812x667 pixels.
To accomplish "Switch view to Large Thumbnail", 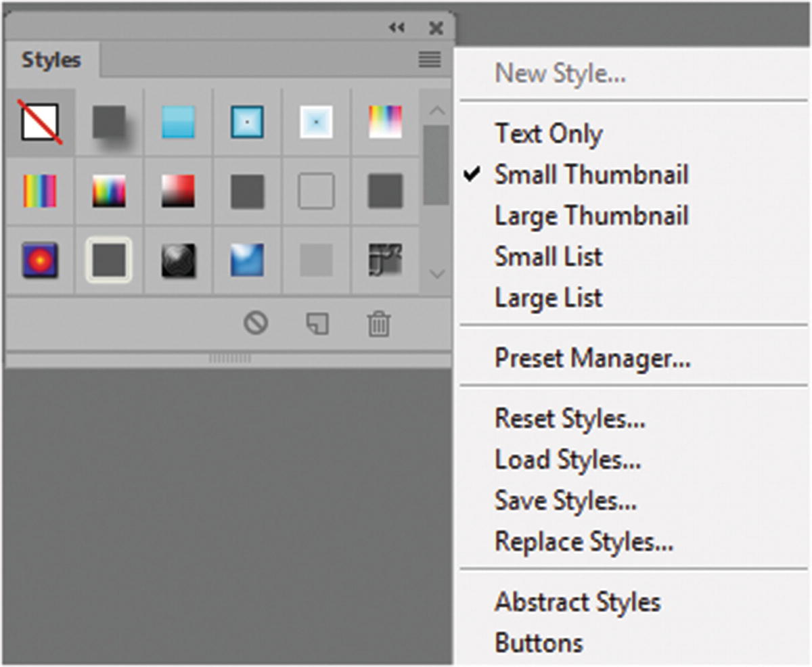I will [591, 216].
